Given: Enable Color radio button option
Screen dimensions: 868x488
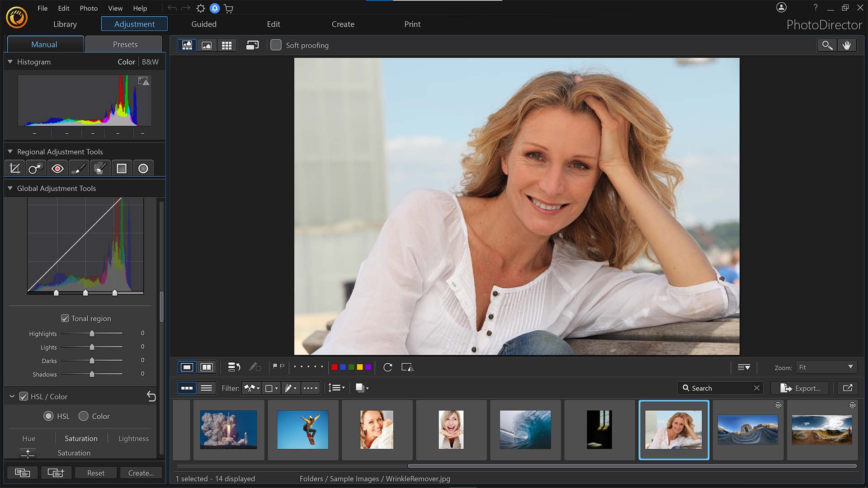Looking at the screenshot, I should pos(85,416).
